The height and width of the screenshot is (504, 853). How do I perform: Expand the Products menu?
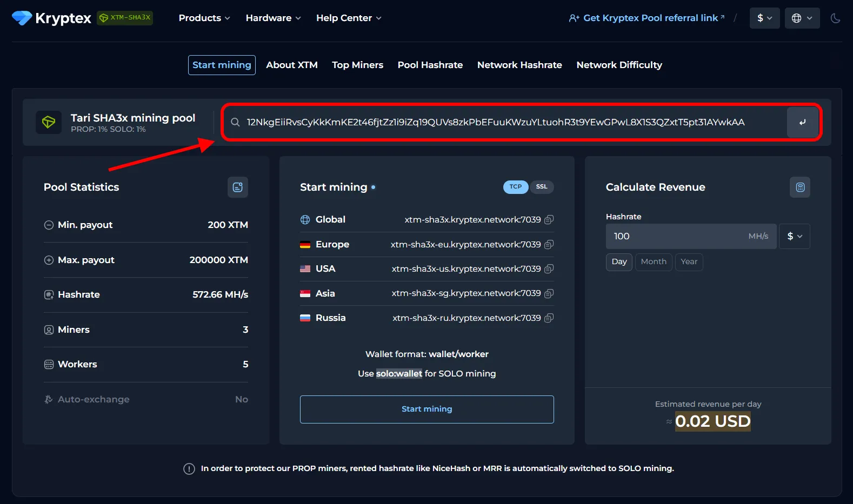click(x=204, y=18)
